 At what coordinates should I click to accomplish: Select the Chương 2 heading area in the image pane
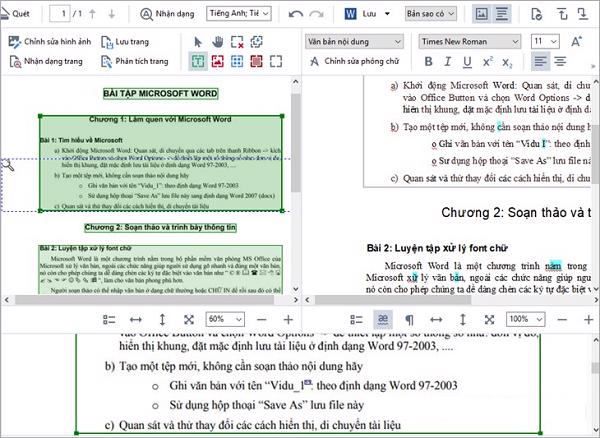(160, 228)
